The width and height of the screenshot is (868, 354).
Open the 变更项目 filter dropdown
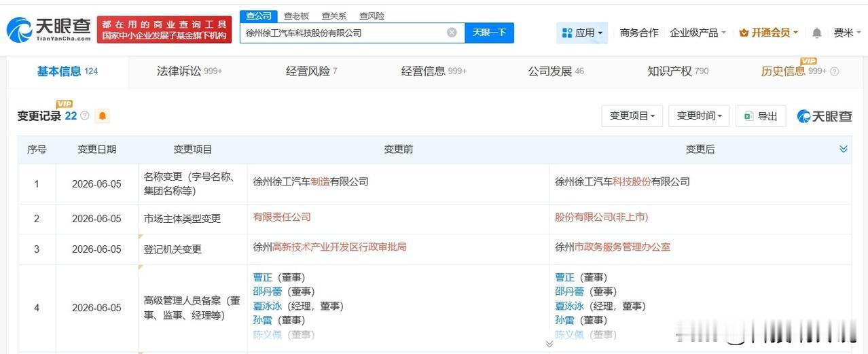point(632,116)
